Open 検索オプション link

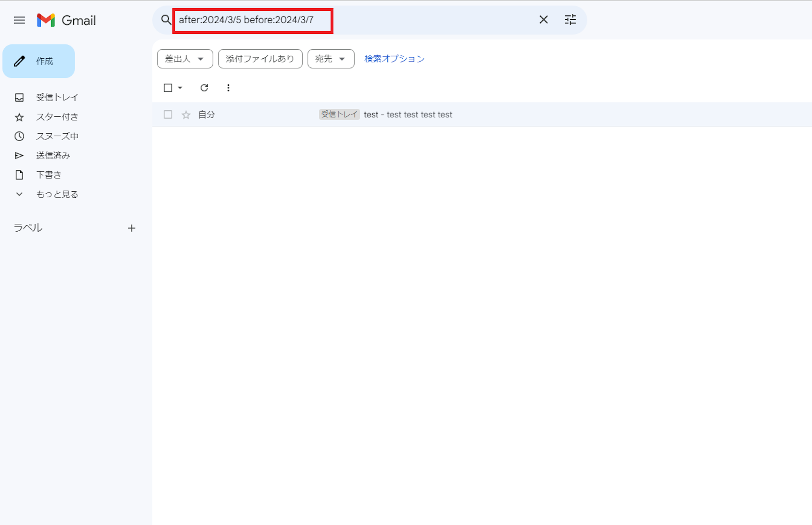pyautogui.click(x=394, y=59)
